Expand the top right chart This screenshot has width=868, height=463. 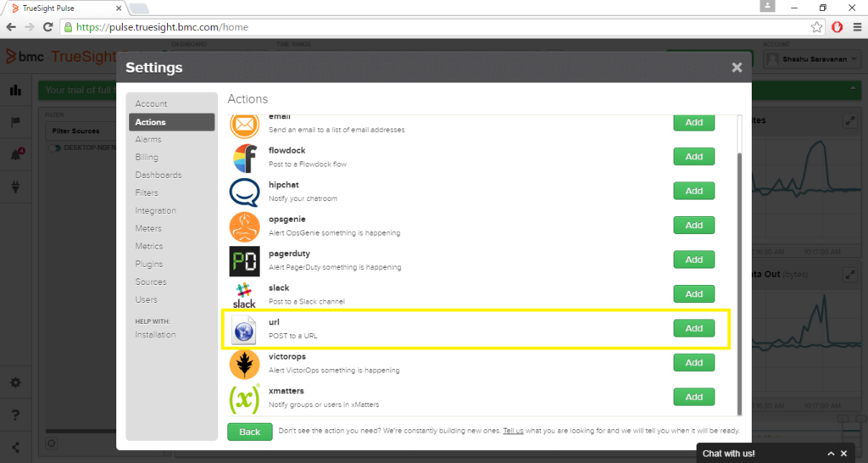[x=849, y=120]
